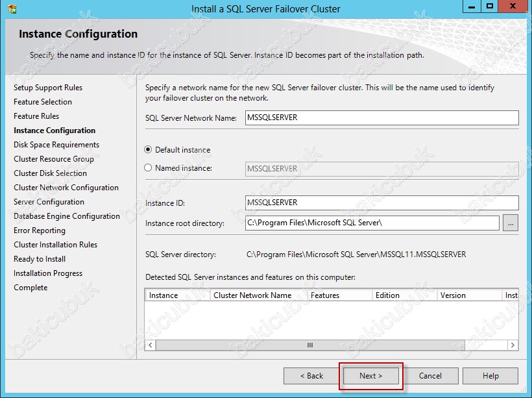
Task: Sort by Cluster Network Name column header
Action: pyautogui.click(x=259, y=295)
